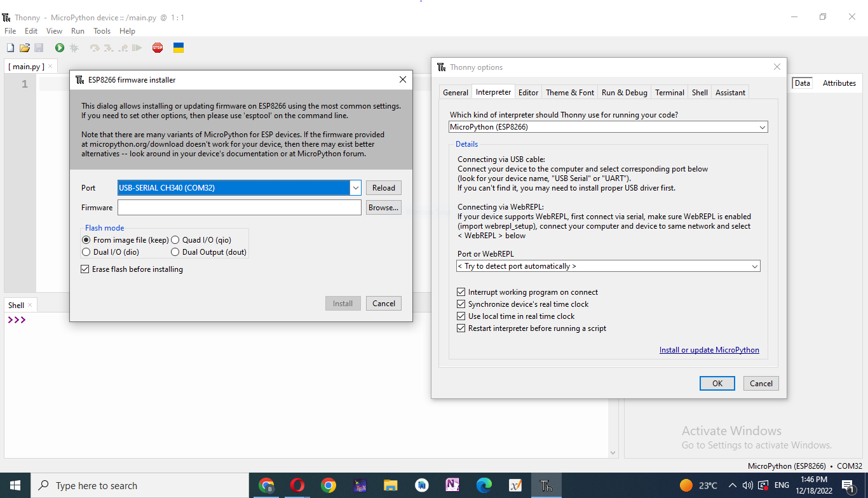Click the Windows taskbar search box
Screen dimensions: 868x498
[140, 485]
